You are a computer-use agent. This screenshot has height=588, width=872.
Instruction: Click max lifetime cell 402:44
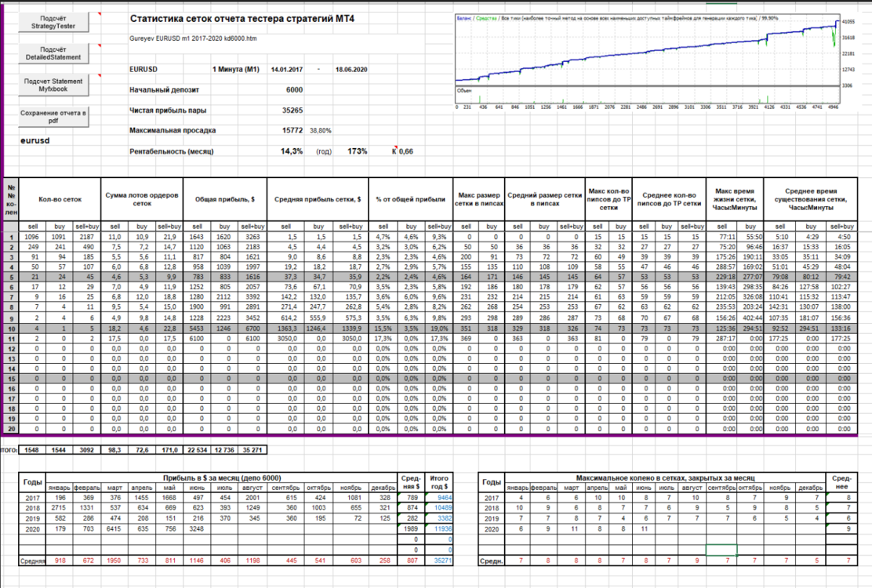[x=750, y=318]
